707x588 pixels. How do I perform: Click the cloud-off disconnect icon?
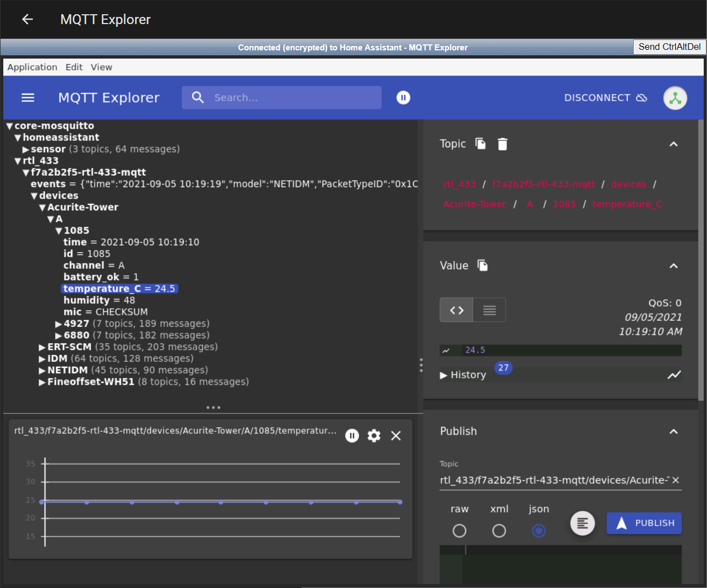[x=642, y=97]
